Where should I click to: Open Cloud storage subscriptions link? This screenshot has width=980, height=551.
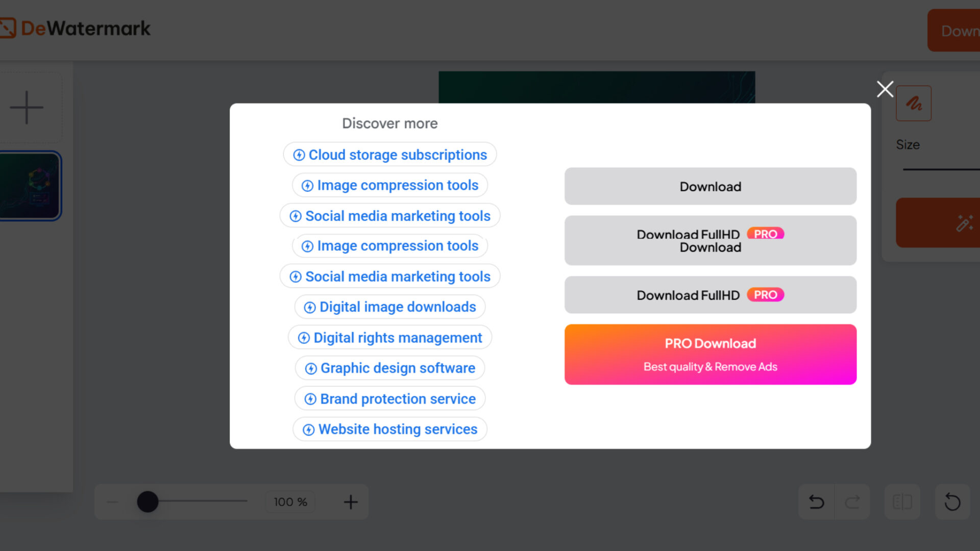pyautogui.click(x=390, y=155)
